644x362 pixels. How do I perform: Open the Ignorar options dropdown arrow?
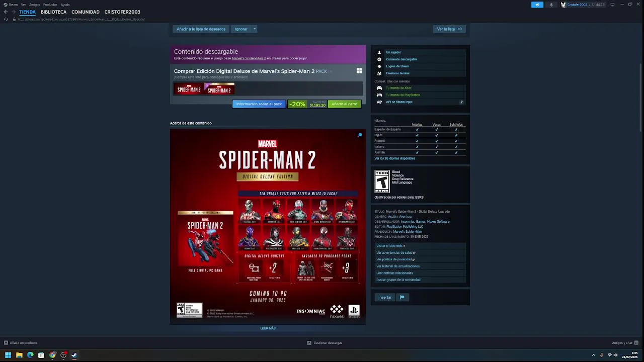click(x=255, y=29)
